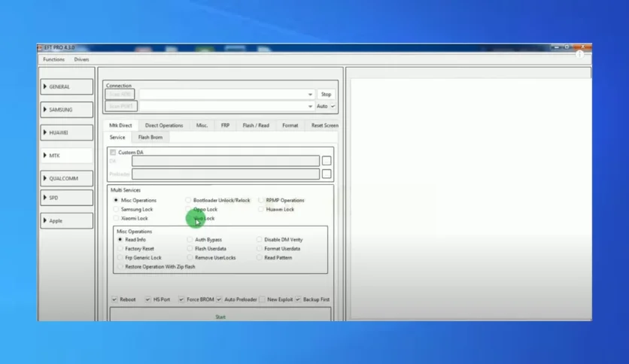Image resolution: width=629 pixels, height=364 pixels.
Task: Click the Scan PORT button
Action: [121, 106]
